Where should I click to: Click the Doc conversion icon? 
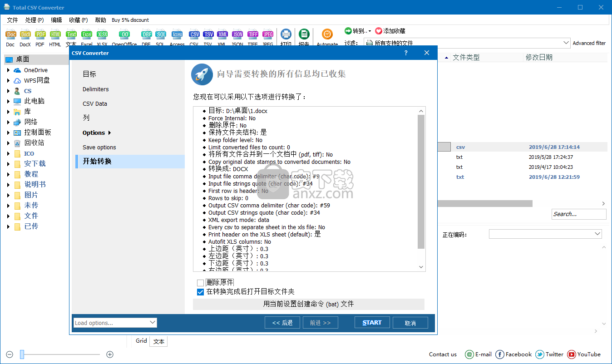pyautogui.click(x=10, y=34)
